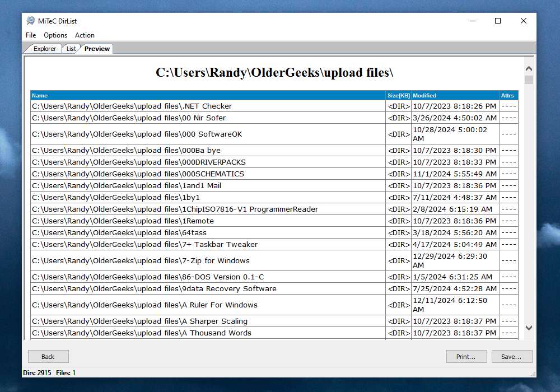The width and height of the screenshot is (560, 392).
Task: Select the 7-Zip for Windows path
Action: (141, 260)
